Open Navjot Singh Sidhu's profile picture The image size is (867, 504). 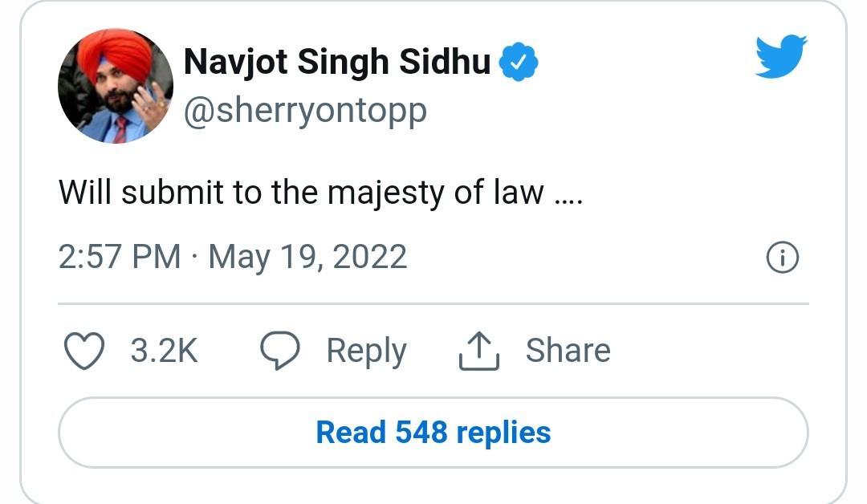pyautogui.click(x=115, y=86)
